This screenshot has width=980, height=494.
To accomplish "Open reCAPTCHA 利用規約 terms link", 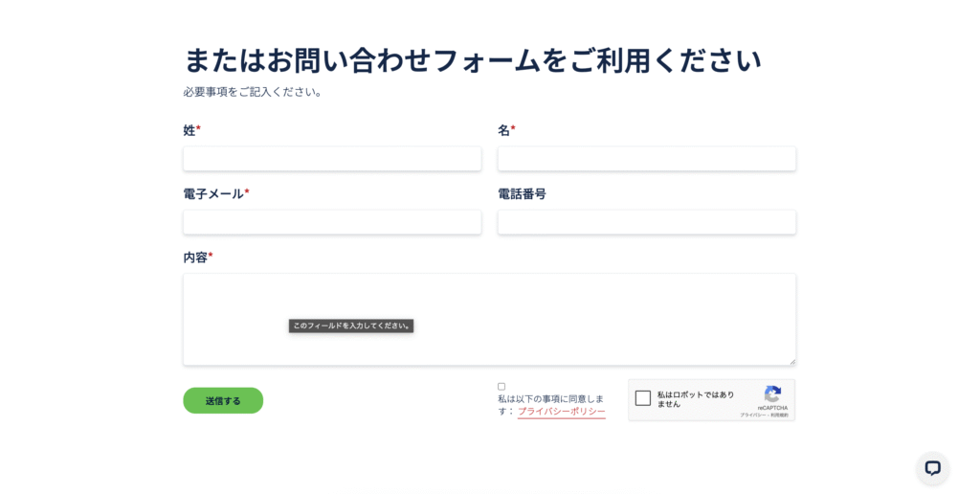I will pyautogui.click(x=779, y=415).
